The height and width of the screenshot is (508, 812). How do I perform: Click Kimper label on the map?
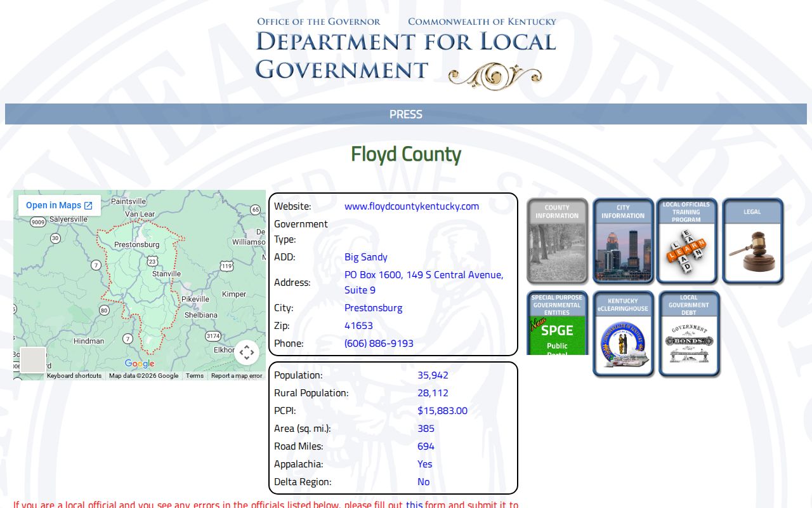234,294
